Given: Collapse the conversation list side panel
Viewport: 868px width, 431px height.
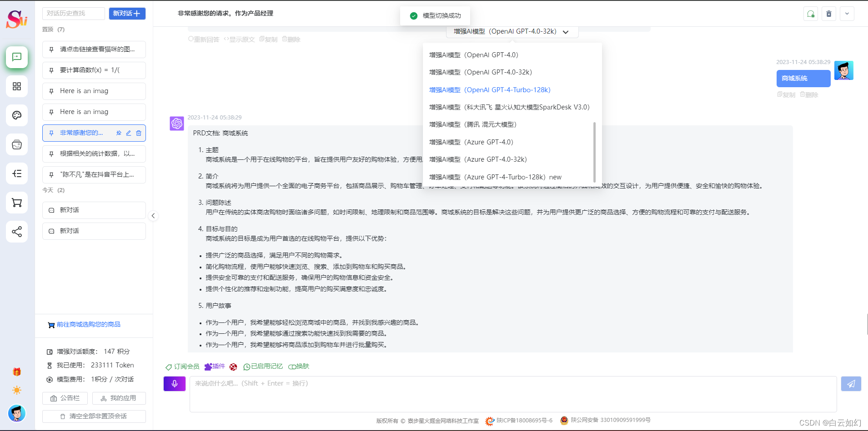Looking at the screenshot, I should point(153,216).
